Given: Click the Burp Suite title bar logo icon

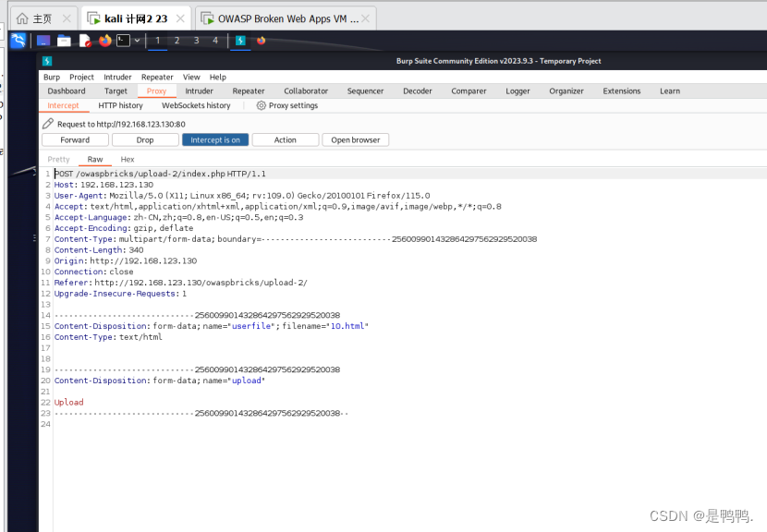Looking at the screenshot, I should pos(47,61).
